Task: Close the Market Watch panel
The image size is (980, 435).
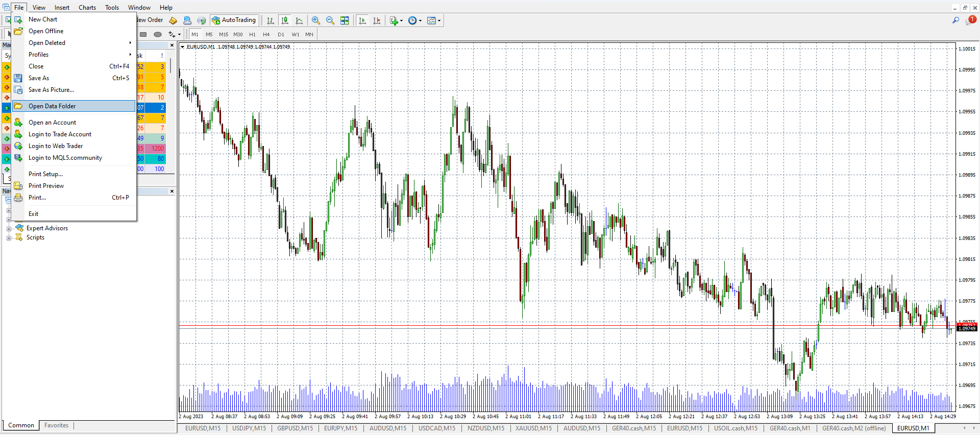Action: pyautogui.click(x=171, y=45)
